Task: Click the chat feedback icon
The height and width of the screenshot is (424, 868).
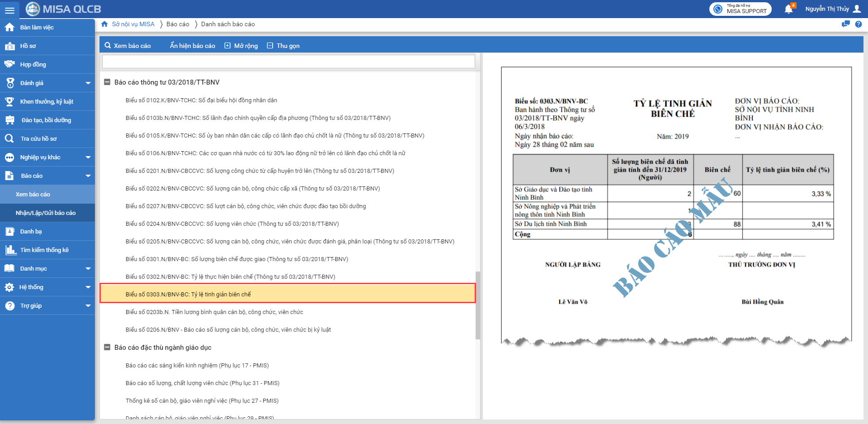Action: pos(845,24)
